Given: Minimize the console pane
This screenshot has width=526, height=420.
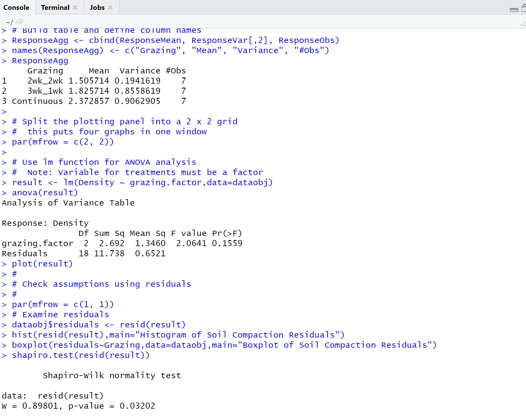Looking at the screenshot, I should (x=514, y=10).
